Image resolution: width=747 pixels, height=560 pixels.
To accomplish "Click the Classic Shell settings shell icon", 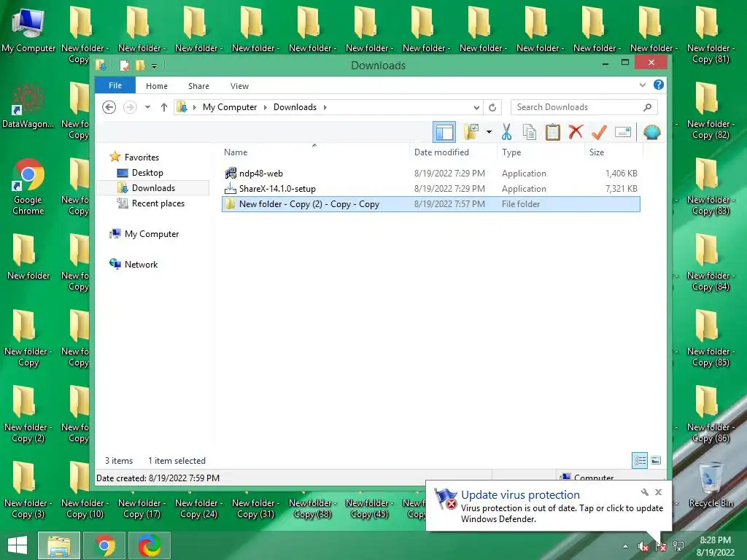I will 651,132.
